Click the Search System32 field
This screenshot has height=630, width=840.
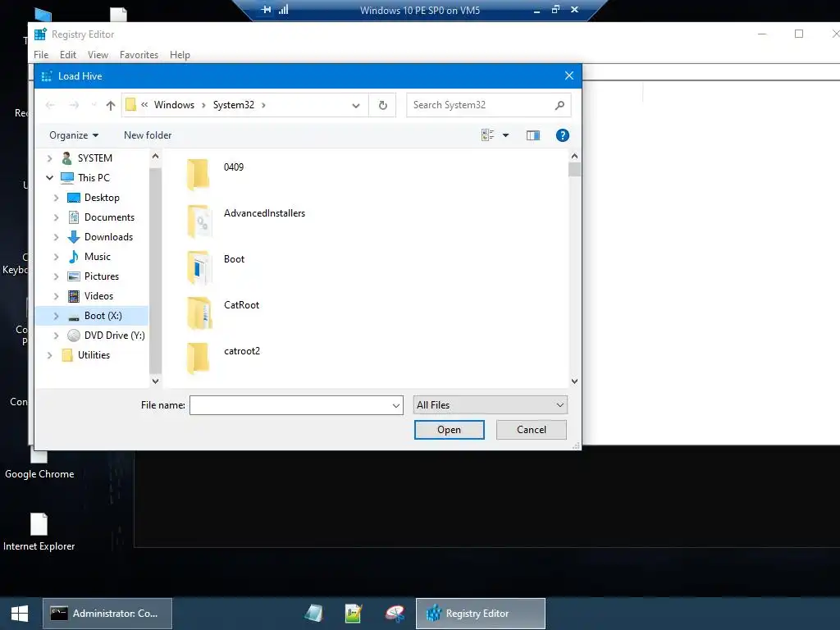pyautogui.click(x=488, y=105)
